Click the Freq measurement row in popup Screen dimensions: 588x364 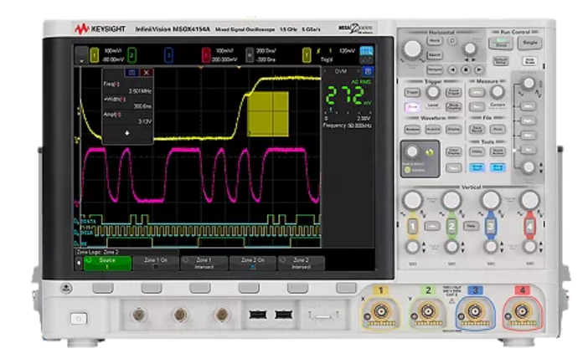[127, 88]
